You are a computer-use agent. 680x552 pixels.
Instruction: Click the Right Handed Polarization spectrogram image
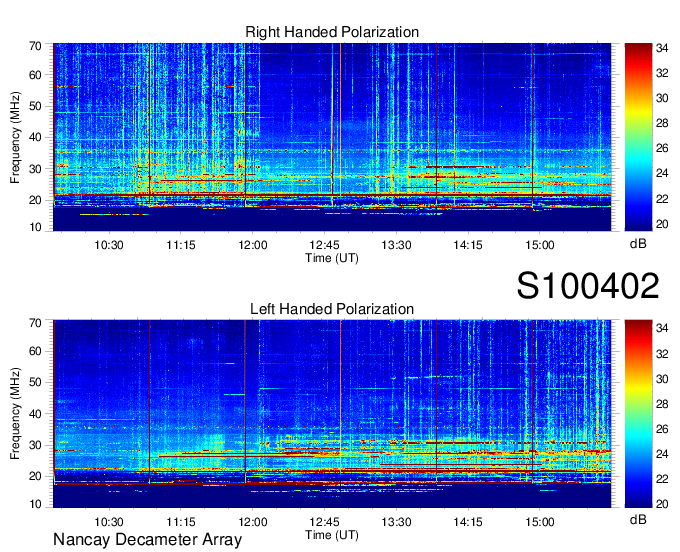tap(332, 137)
